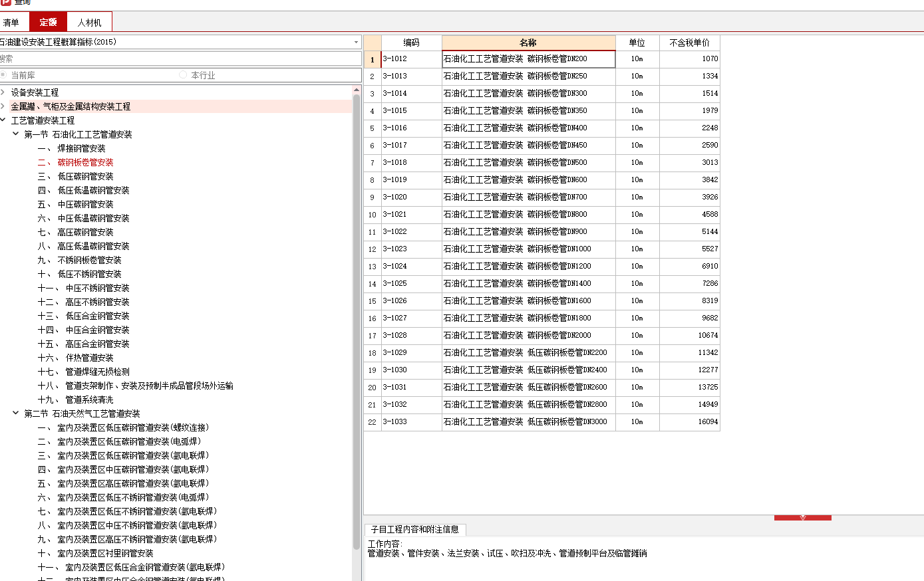
Task: Select 二、碳钢板卷管安装 in tree
Action: tap(75, 162)
